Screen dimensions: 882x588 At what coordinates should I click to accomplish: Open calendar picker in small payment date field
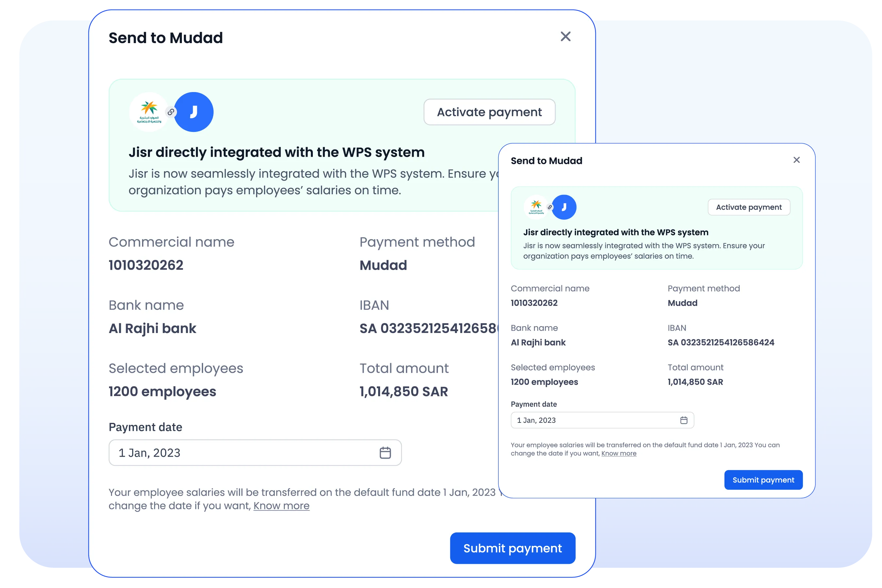[x=684, y=420]
